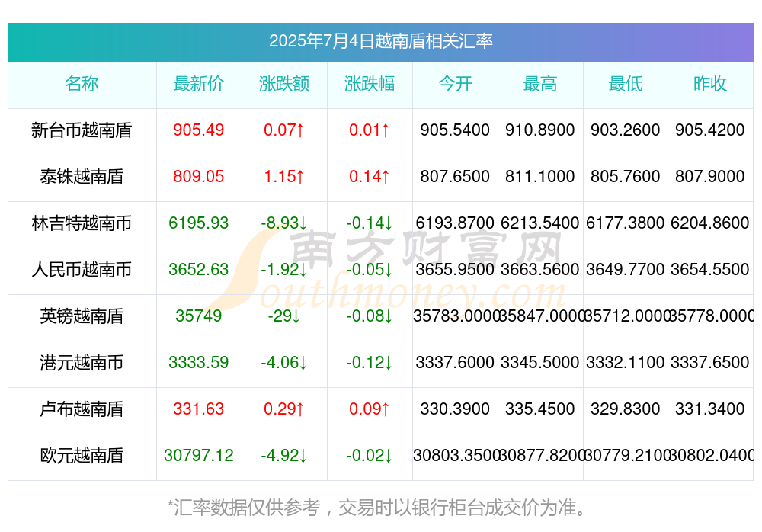Click change amount -1.92↓

pos(283,269)
